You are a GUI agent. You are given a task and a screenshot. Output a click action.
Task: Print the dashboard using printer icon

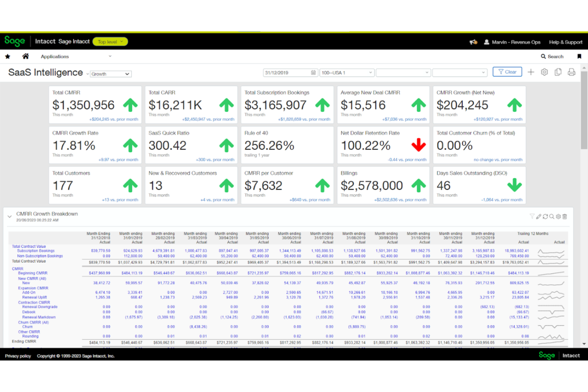(x=571, y=72)
